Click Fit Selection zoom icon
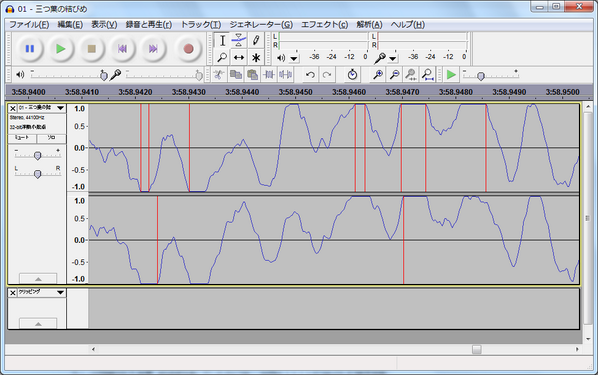 411,75
